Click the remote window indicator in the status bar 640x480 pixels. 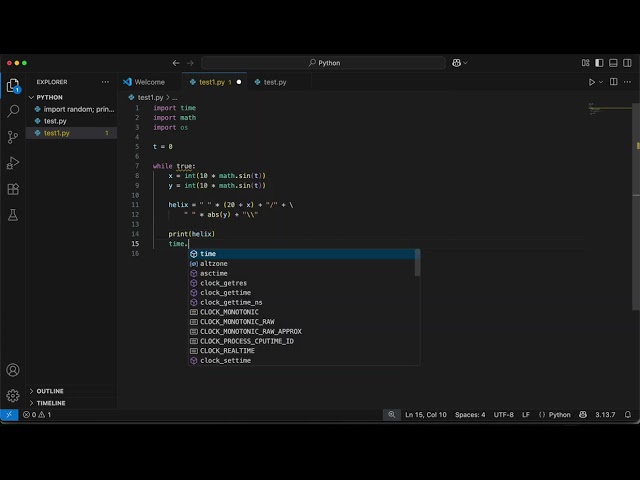click(x=9, y=415)
